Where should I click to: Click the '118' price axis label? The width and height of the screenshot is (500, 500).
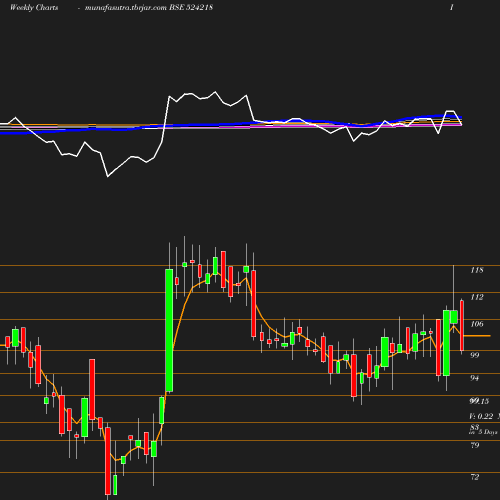(x=477, y=270)
